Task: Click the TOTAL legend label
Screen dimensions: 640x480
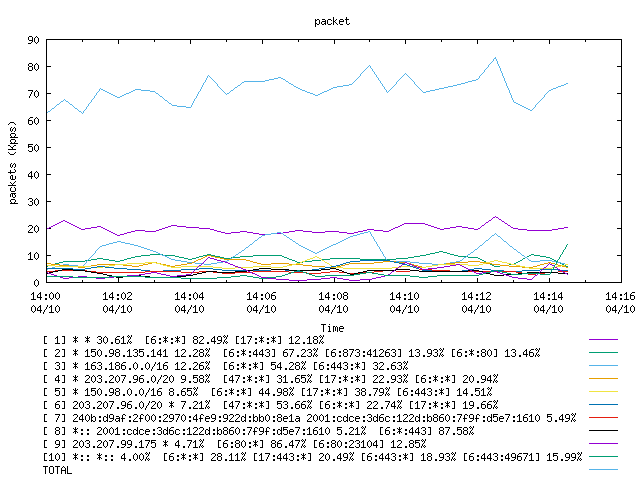Action: [57, 470]
